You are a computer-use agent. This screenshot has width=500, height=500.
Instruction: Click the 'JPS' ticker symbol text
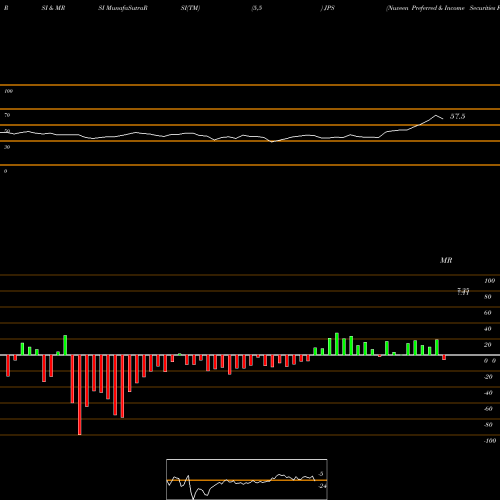click(x=328, y=8)
